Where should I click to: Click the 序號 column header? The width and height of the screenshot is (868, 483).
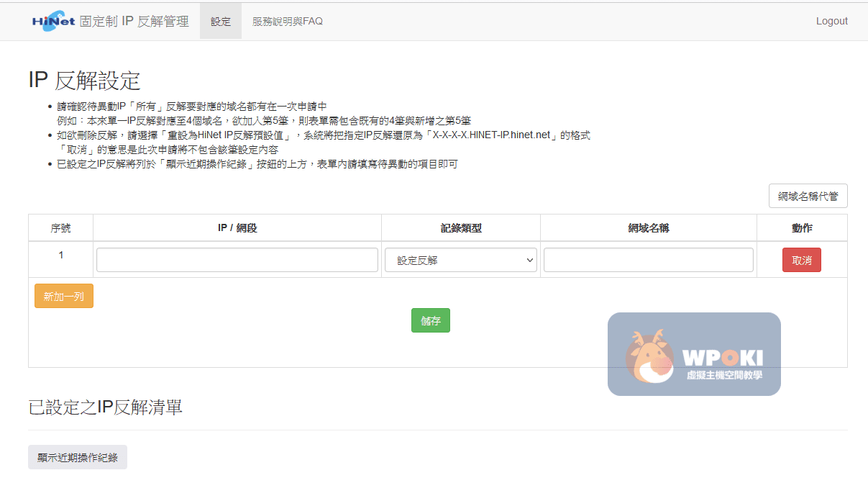pyautogui.click(x=61, y=228)
